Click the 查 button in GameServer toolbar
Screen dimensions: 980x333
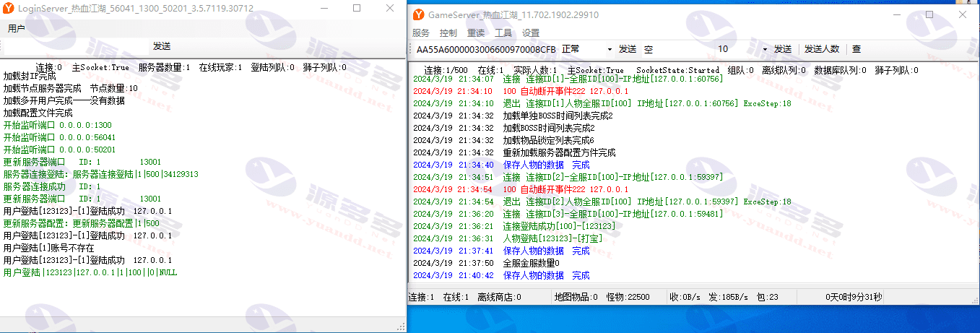point(856,49)
